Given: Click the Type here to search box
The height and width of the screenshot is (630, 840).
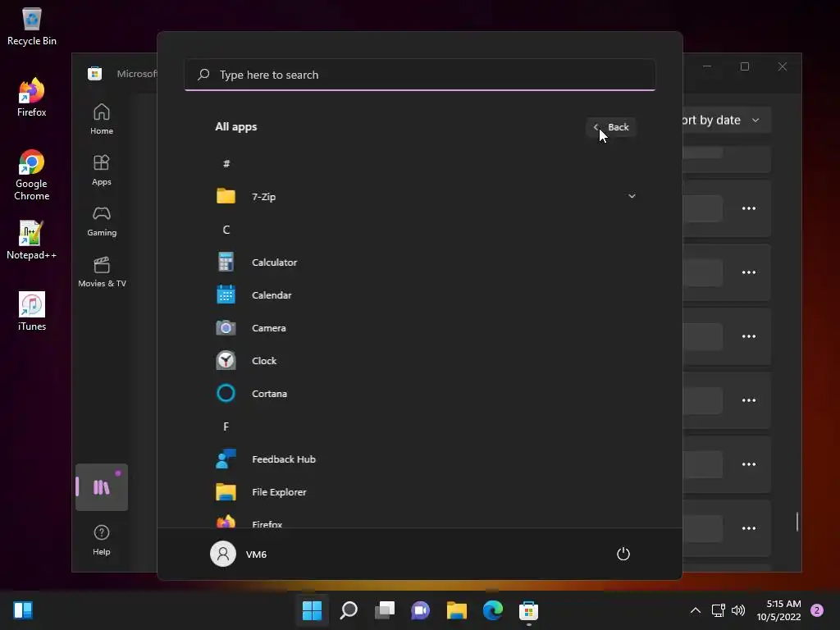Looking at the screenshot, I should coord(420,75).
